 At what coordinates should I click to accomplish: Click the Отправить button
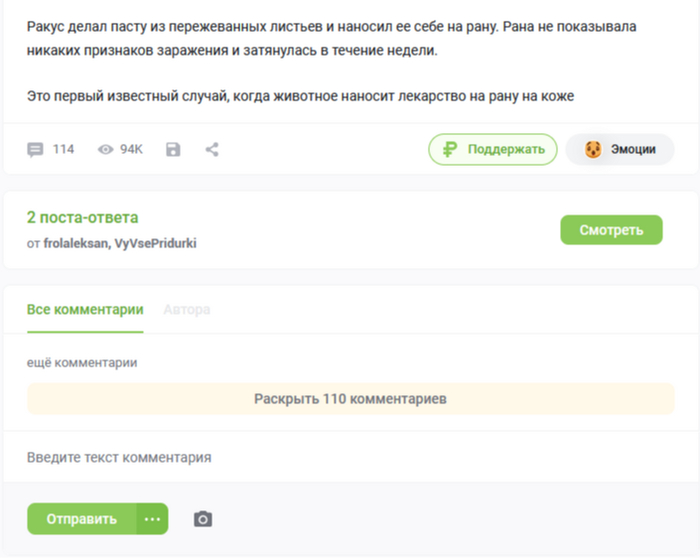[x=82, y=519]
